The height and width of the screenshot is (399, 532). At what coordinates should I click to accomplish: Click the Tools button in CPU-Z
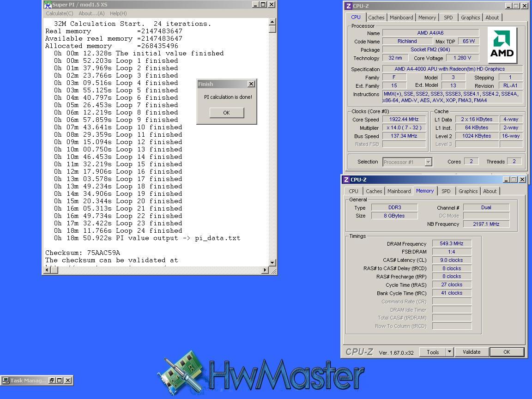coord(433,352)
